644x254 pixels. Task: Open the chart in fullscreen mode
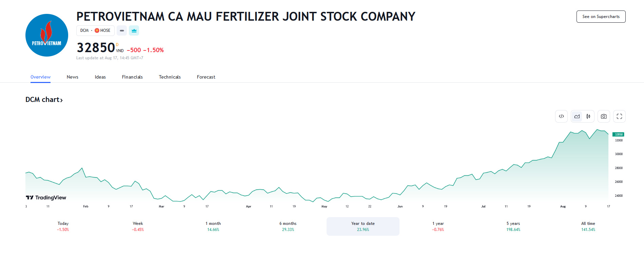[619, 117]
